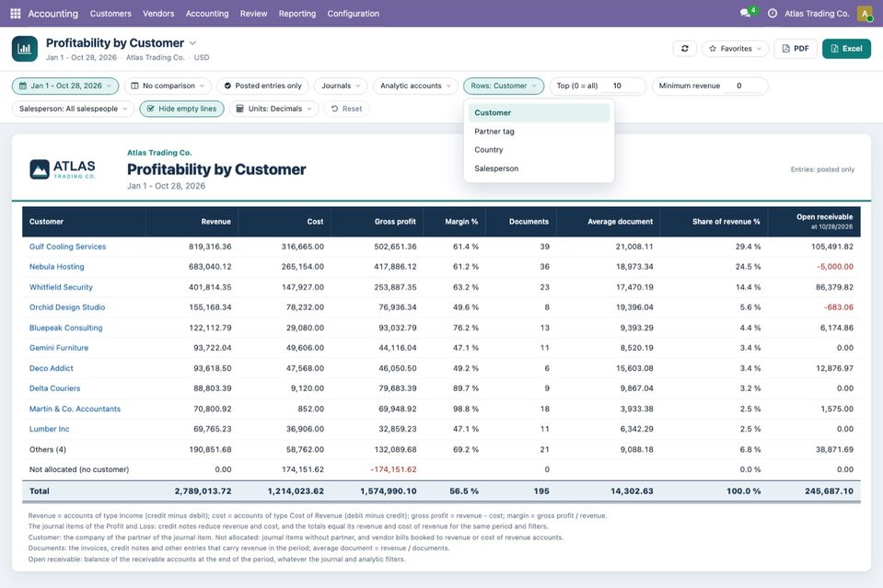The height and width of the screenshot is (588, 883).
Task: Open the Analytic accounts dropdown
Action: [x=415, y=86]
